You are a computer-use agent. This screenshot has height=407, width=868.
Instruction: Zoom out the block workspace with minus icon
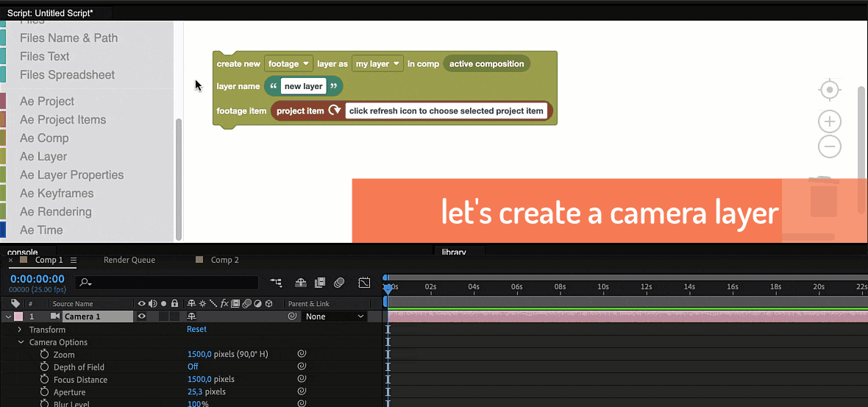click(x=829, y=146)
